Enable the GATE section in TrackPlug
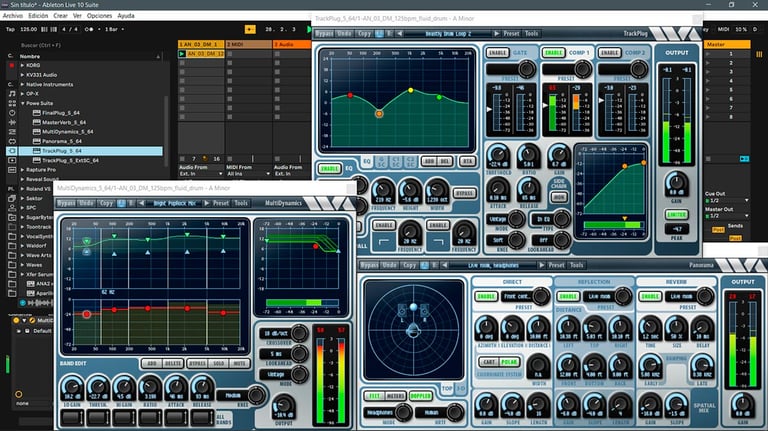Viewport: 768px width, 431px height. pos(498,53)
